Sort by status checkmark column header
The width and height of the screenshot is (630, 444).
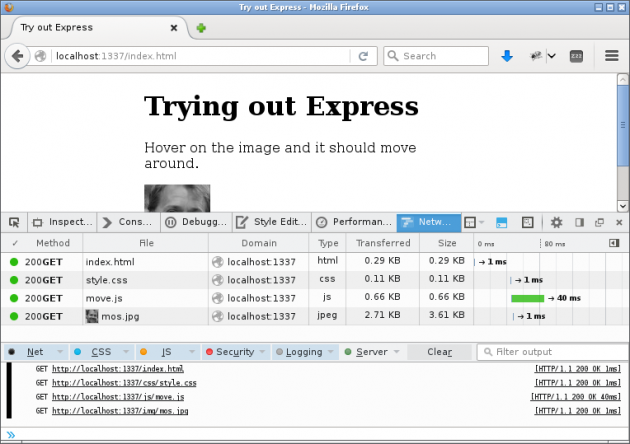(15, 243)
